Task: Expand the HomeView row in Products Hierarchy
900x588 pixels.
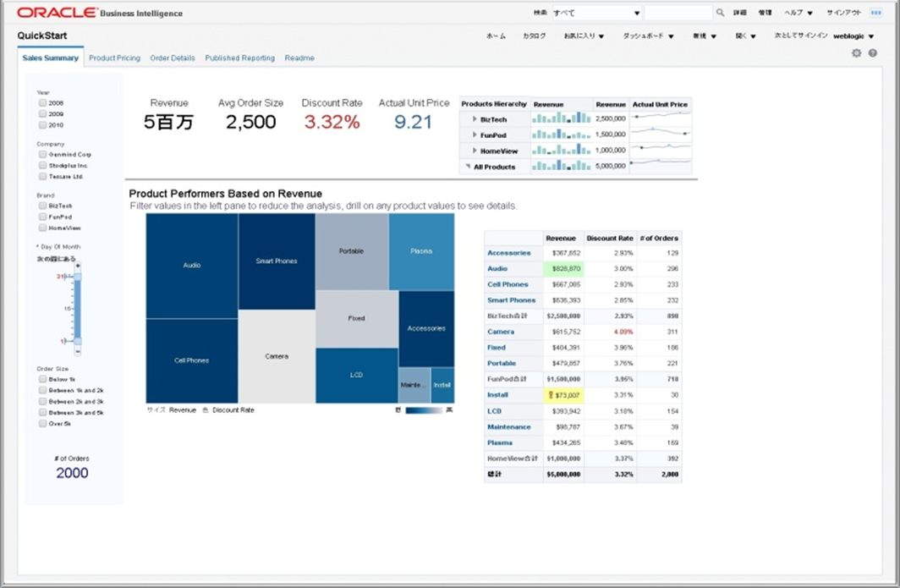Action: [475, 151]
